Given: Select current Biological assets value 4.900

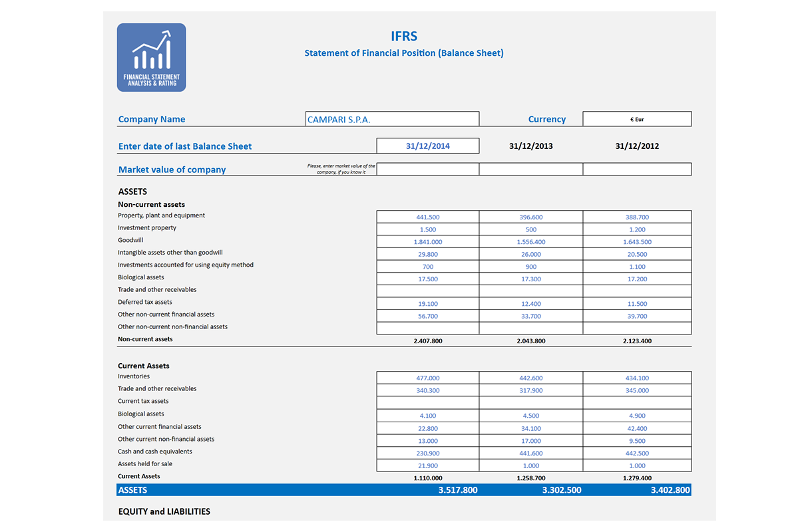Looking at the screenshot, I should tap(637, 416).
